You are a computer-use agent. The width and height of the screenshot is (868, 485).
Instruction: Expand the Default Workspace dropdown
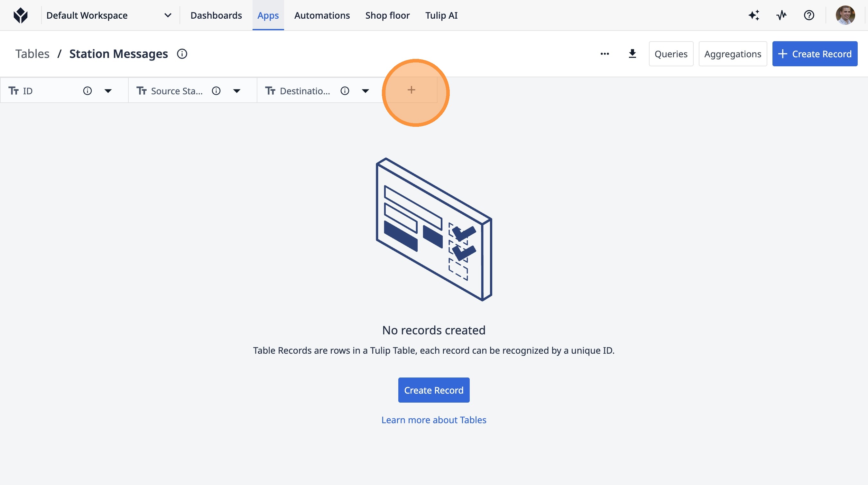[x=168, y=15]
